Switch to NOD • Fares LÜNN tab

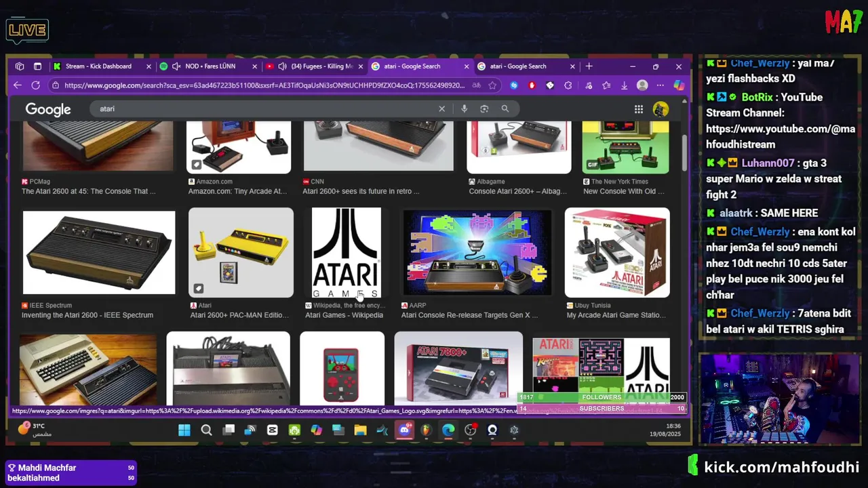coord(208,66)
